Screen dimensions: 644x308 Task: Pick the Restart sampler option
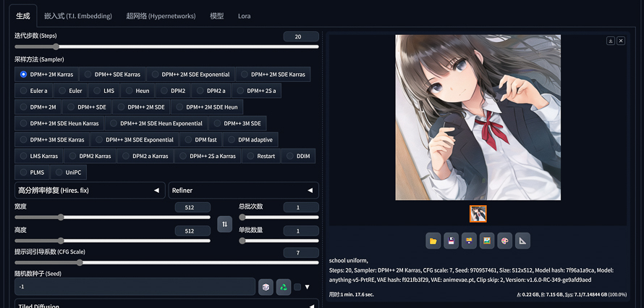(260, 157)
